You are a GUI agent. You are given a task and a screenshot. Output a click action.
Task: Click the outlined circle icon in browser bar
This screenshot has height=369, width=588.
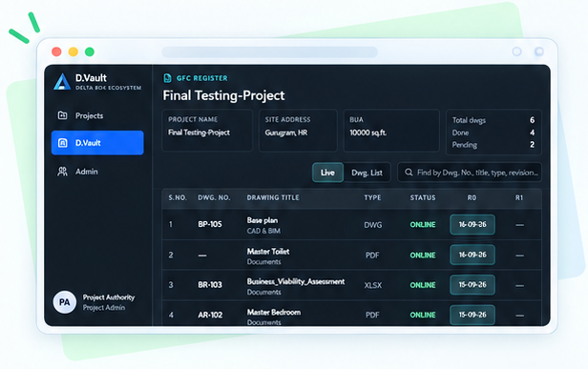click(516, 51)
